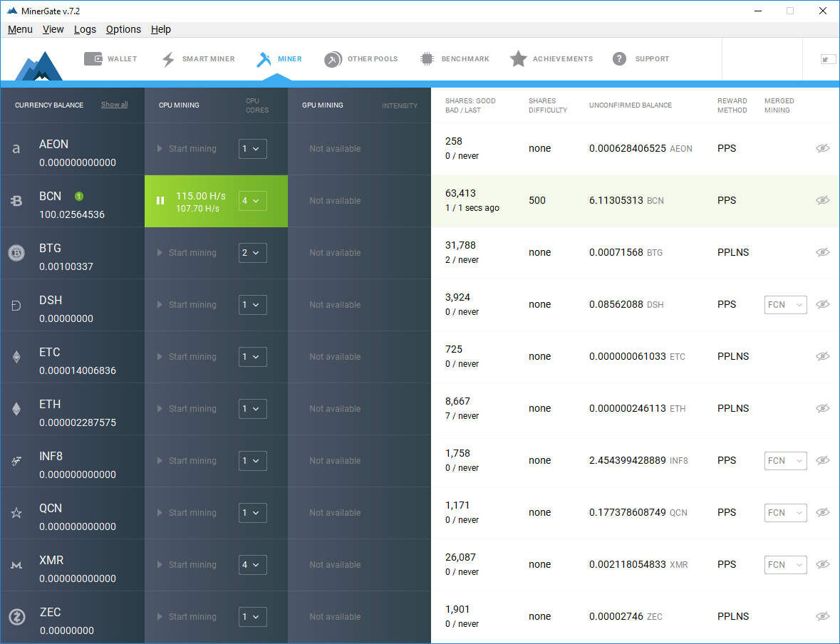Click the MinerGate mountain logo
Screen dimensions: 840x644
click(x=39, y=66)
